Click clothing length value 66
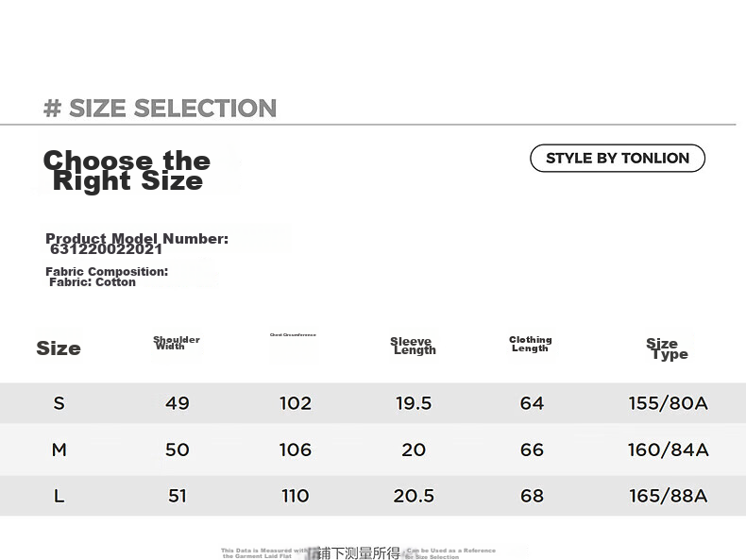 pyautogui.click(x=532, y=450)
